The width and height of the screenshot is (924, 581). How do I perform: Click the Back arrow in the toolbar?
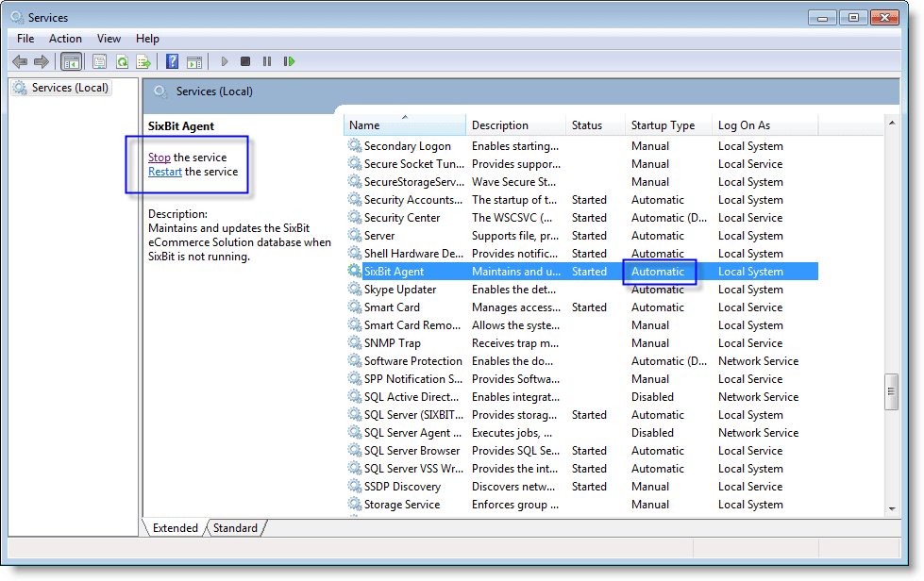coord(20,61)
